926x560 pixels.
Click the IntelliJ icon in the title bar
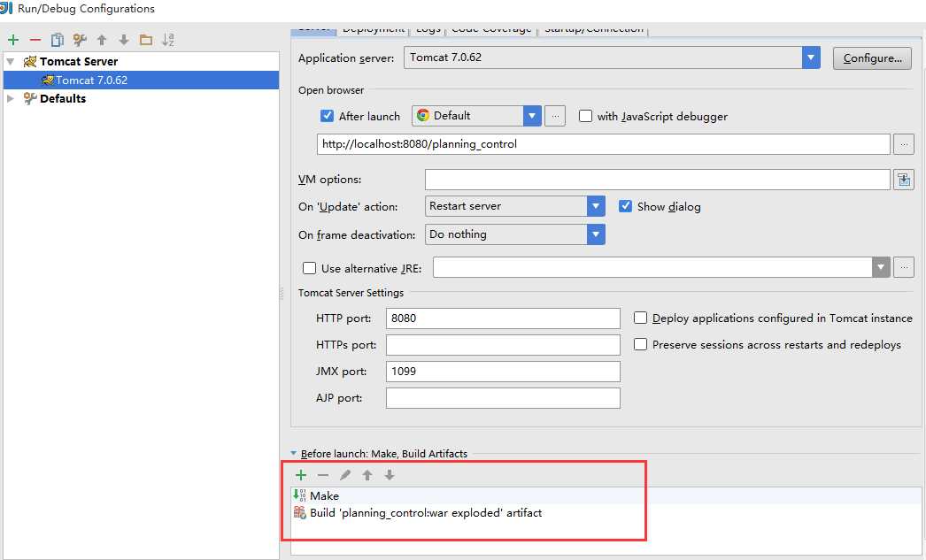pos(6,8)
